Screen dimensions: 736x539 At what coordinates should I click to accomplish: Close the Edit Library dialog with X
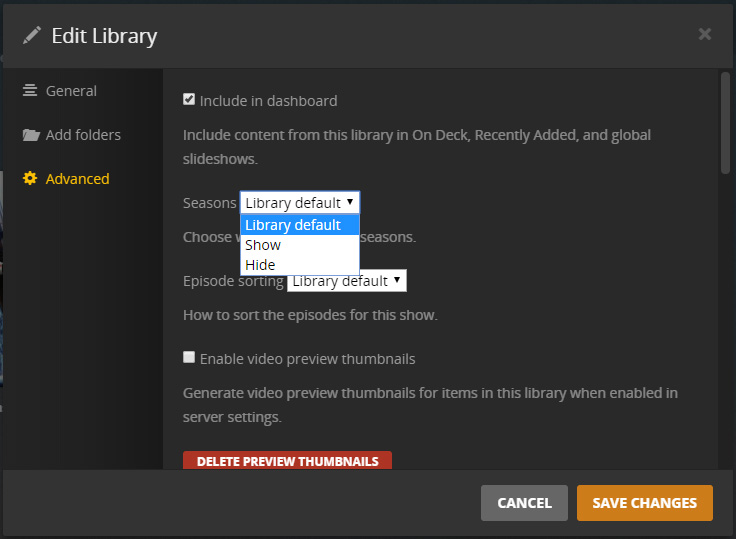tap(705, 34)
